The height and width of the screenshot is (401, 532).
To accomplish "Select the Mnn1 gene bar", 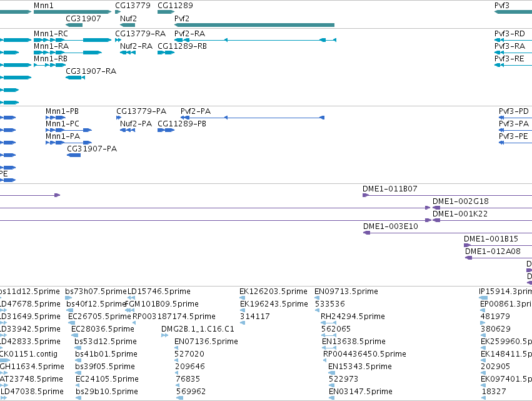I will click(73, 12).
